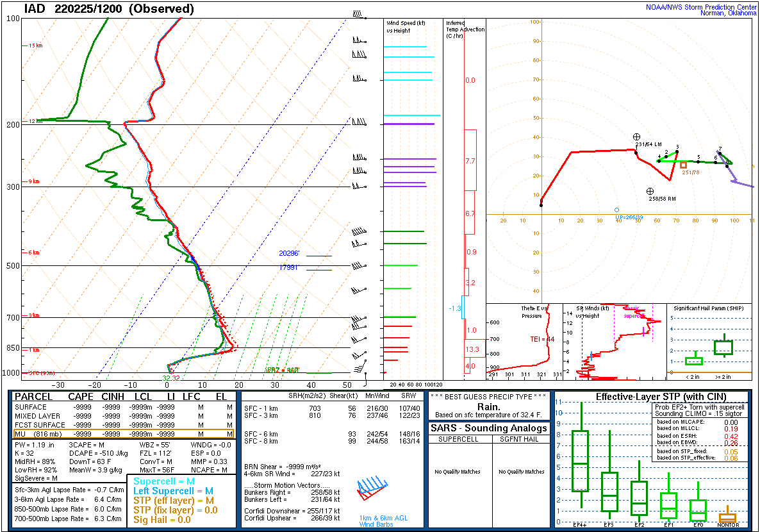Click the 'UP=266/39' label

(629, 217)
